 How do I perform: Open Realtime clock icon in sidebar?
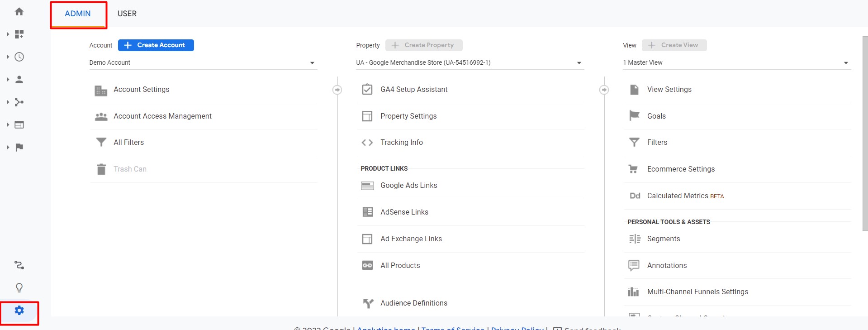point(19,57)
